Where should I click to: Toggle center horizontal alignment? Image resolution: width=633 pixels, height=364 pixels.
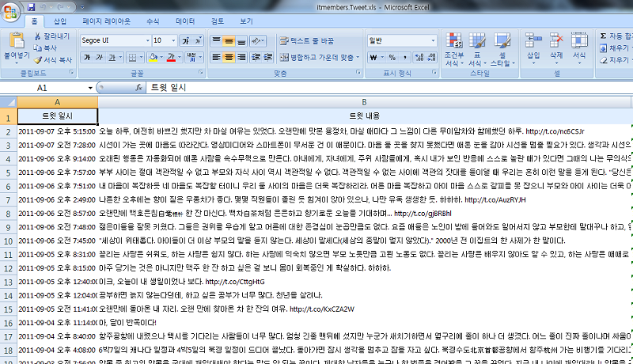229,58
